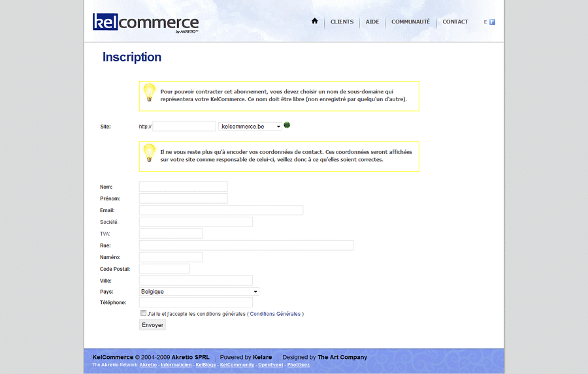Open the Conditions Générales link

(x=275, y=314)
